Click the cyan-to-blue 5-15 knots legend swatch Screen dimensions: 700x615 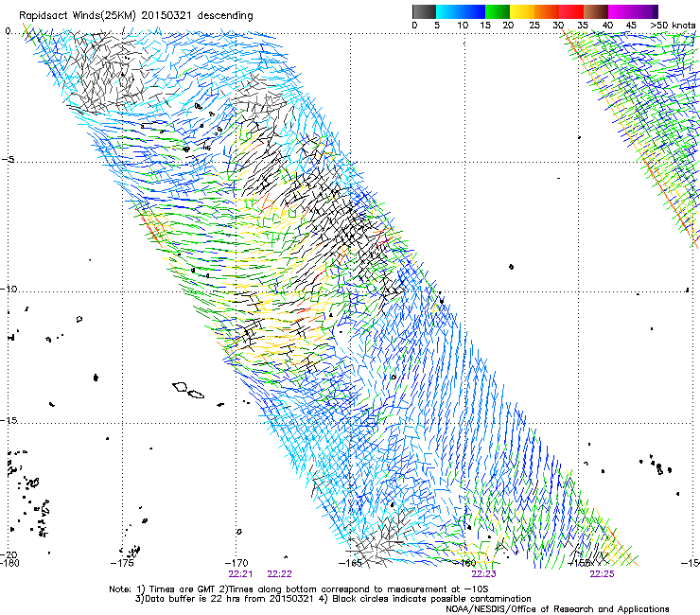[x=461, y=11]
